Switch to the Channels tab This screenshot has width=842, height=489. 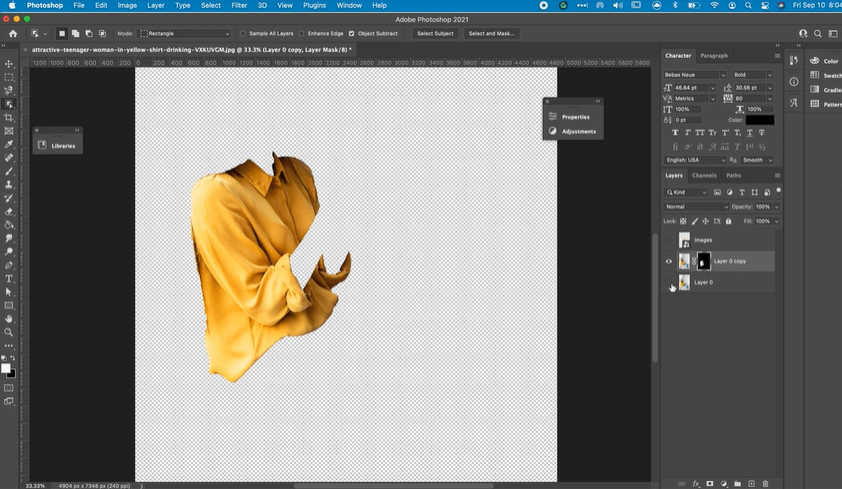(704, 175)
